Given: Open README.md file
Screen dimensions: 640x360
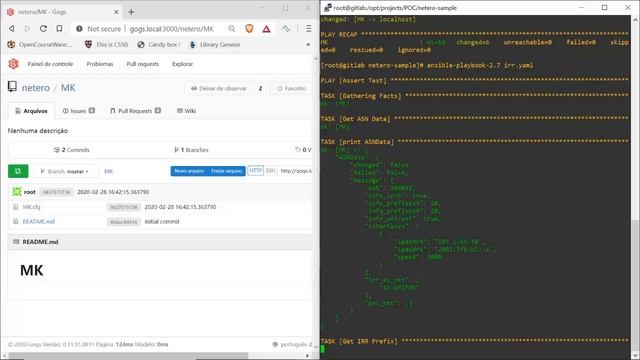Looking at the screenshot, I should tap(38, 222).
